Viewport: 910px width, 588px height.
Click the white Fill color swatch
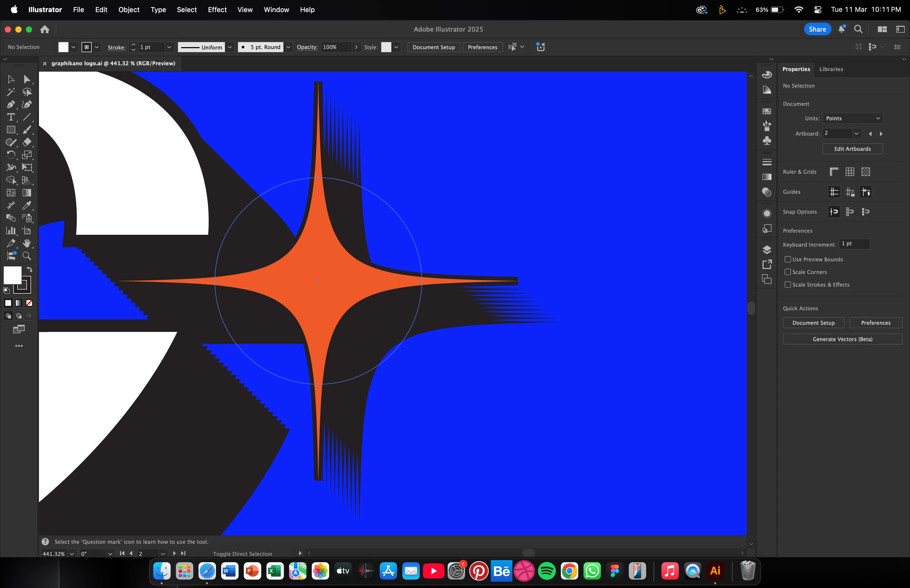12,275
